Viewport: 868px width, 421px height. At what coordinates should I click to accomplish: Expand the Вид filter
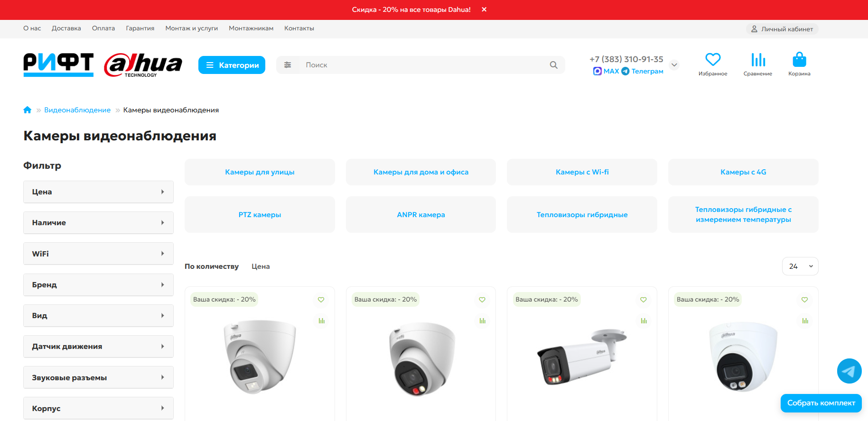[x=98, y=316]
